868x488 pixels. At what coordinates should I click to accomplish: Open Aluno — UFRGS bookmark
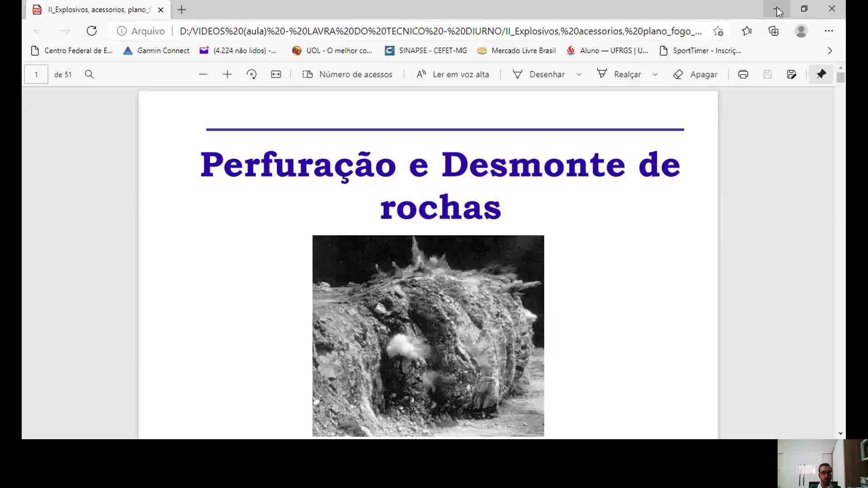[607, 51]
